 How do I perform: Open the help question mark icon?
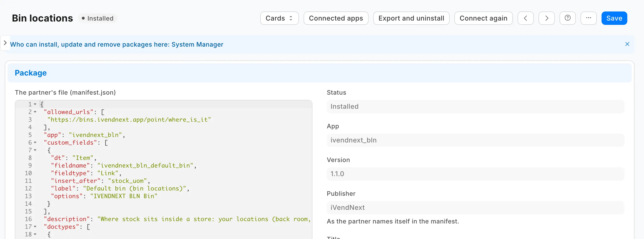[x=567, y=18]
